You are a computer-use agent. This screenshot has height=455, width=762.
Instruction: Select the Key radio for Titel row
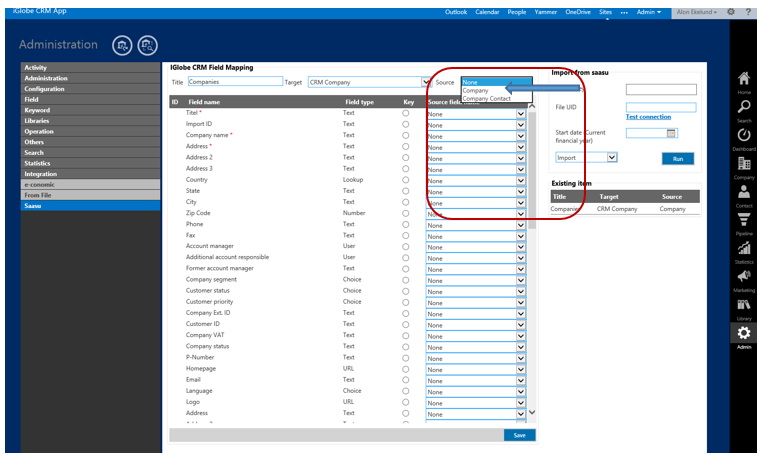pyautogui.click(x=405, y=113)
